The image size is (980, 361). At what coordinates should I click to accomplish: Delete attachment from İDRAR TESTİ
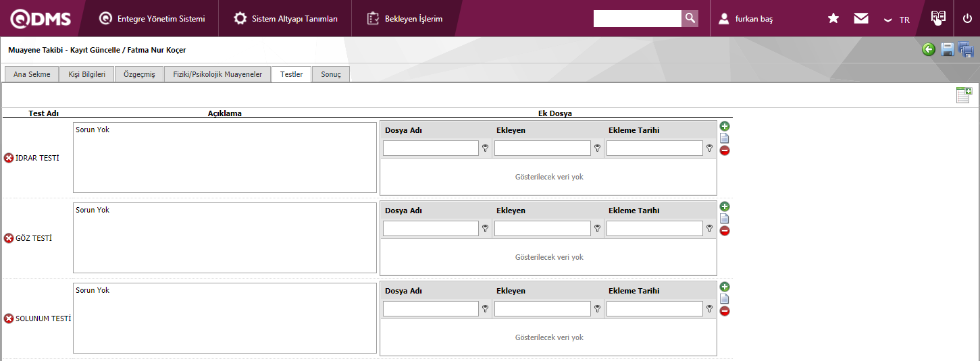click(725, 150)
